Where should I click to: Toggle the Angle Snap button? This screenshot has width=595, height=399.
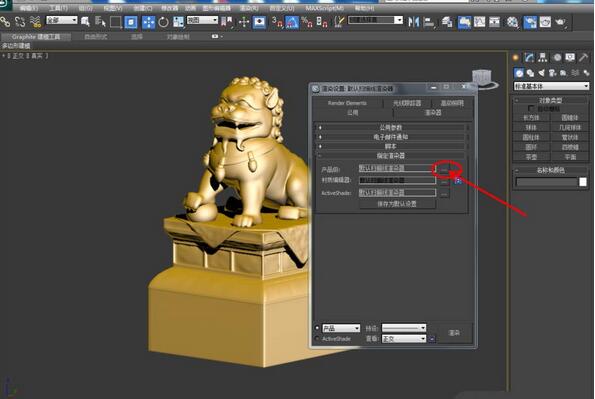292,22
